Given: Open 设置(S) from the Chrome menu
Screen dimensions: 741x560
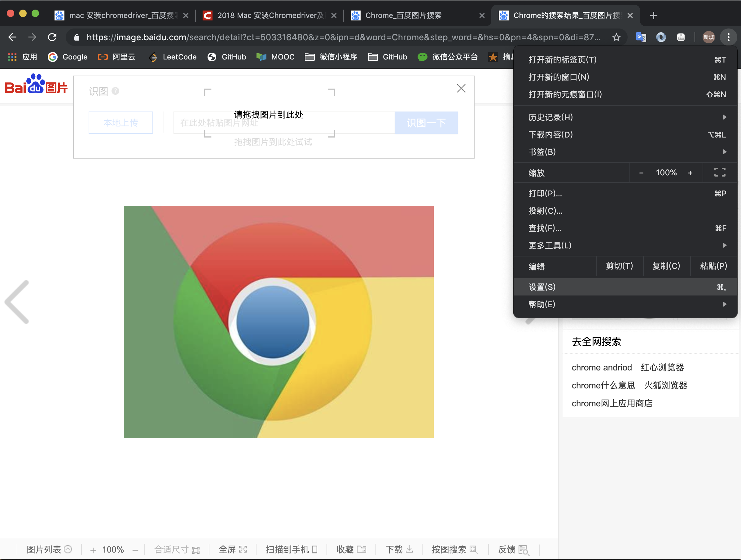Looking at the screenshot, I should coord(625,287).
